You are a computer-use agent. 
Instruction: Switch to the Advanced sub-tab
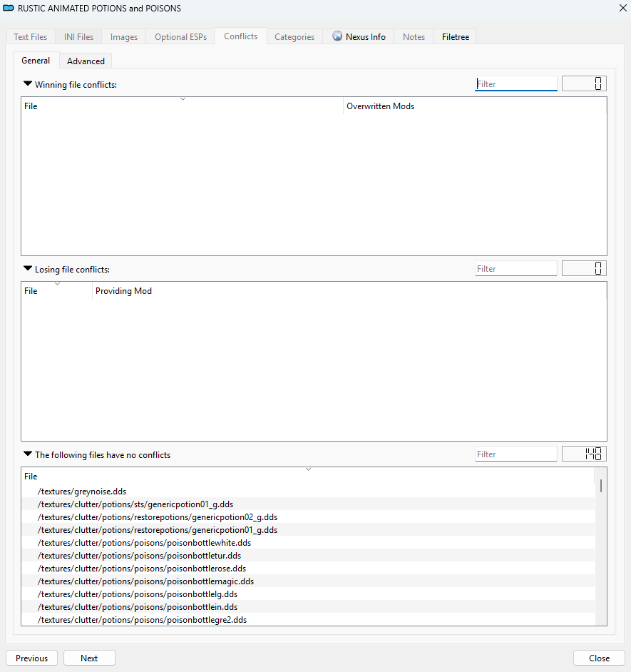[x=86, y=61]
